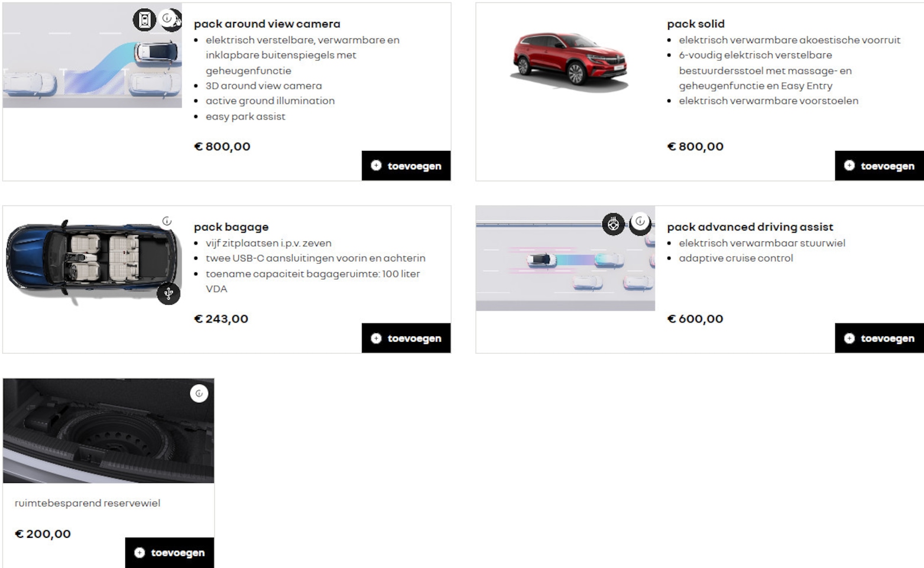Click the pack around view camera title
This screenshot has width=924, height=568.
tap(267, 24)
